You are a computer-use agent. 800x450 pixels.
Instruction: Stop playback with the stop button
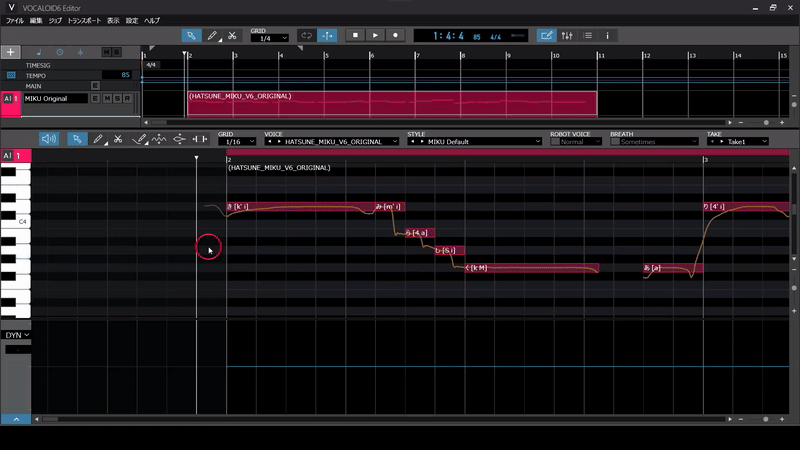(x=356, y=36)
